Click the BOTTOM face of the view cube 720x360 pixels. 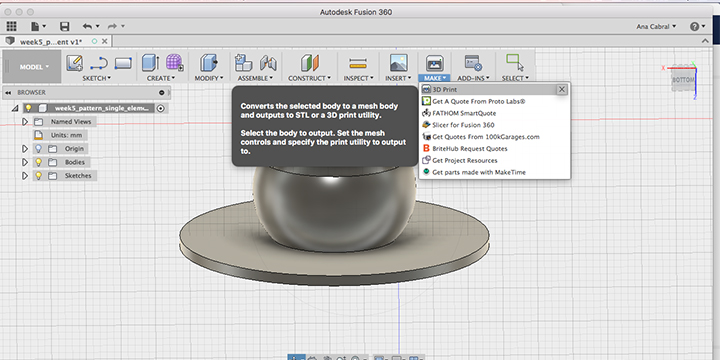click(x=683, y=80)
